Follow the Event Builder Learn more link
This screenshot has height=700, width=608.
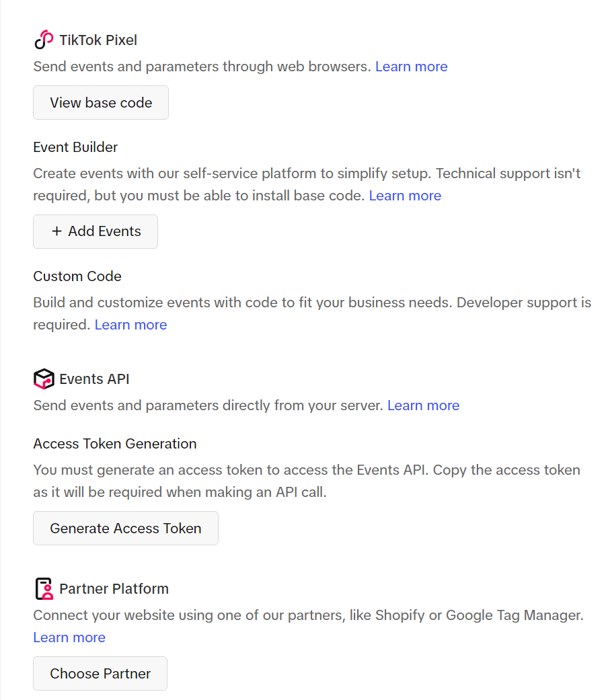coord(405,196)
